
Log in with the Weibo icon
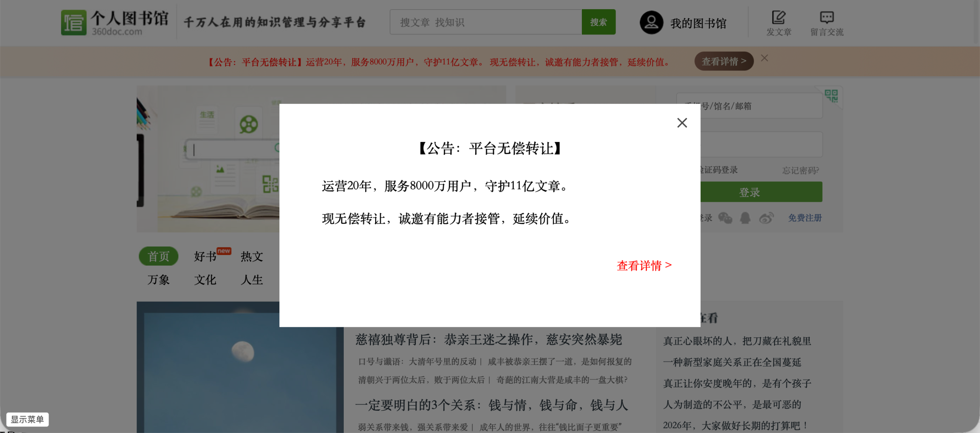766,218
